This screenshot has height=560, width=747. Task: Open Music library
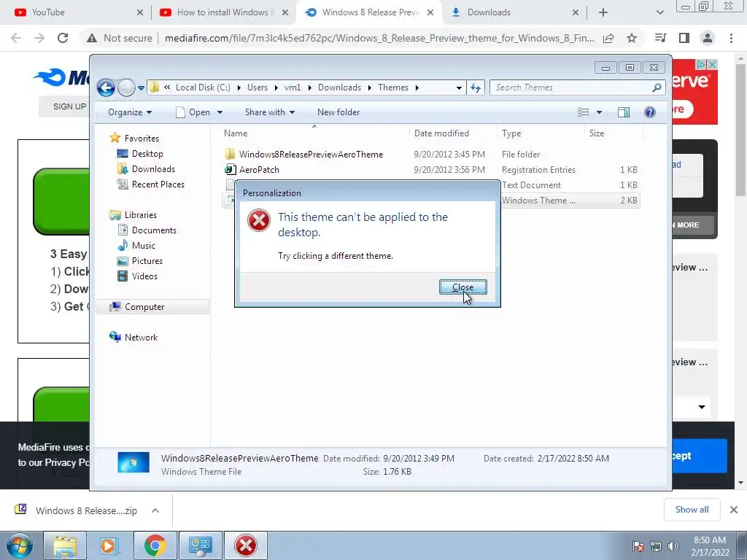[144, 246]
